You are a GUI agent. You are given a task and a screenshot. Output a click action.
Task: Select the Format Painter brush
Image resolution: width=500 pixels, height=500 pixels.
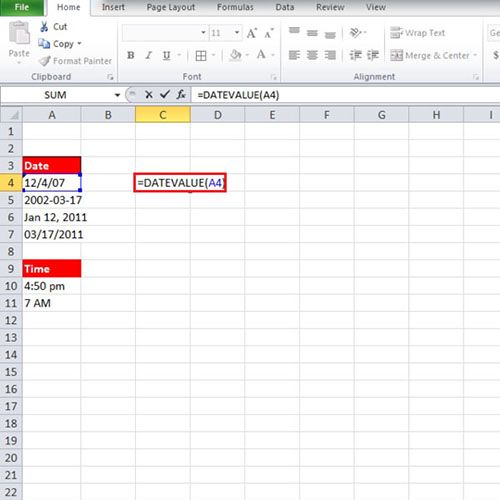coord(44,61)
